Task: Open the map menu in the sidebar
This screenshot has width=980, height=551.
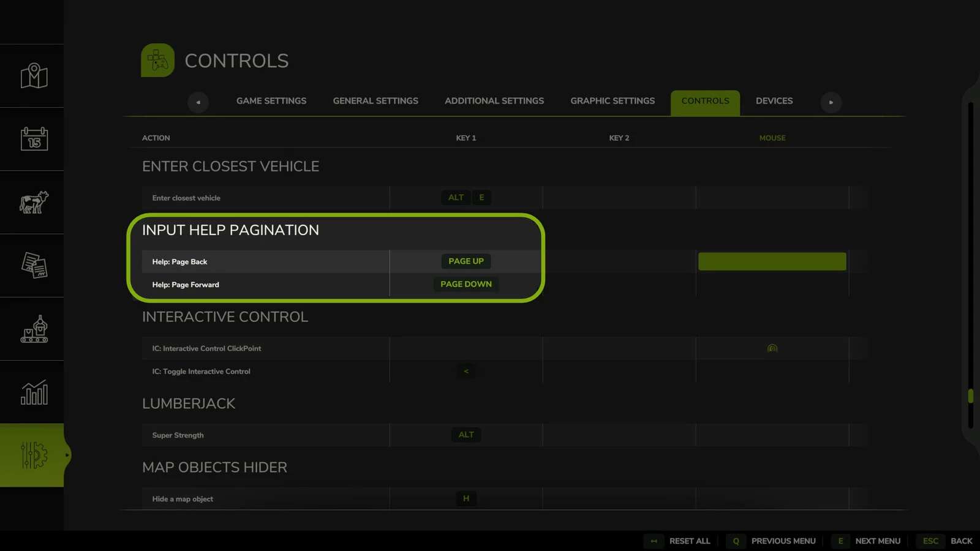Action: pos(32,75)
